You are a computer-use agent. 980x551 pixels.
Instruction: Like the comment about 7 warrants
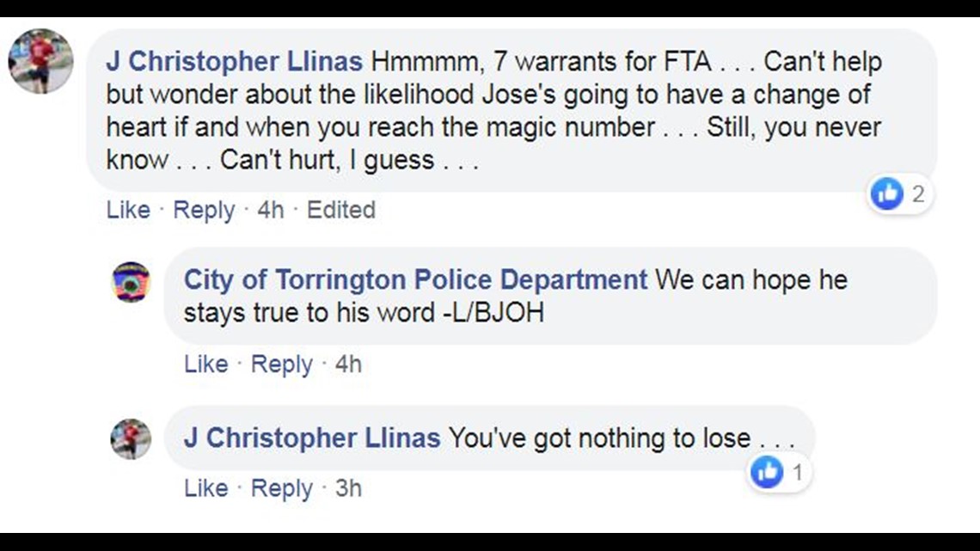(x=128, y=210)
